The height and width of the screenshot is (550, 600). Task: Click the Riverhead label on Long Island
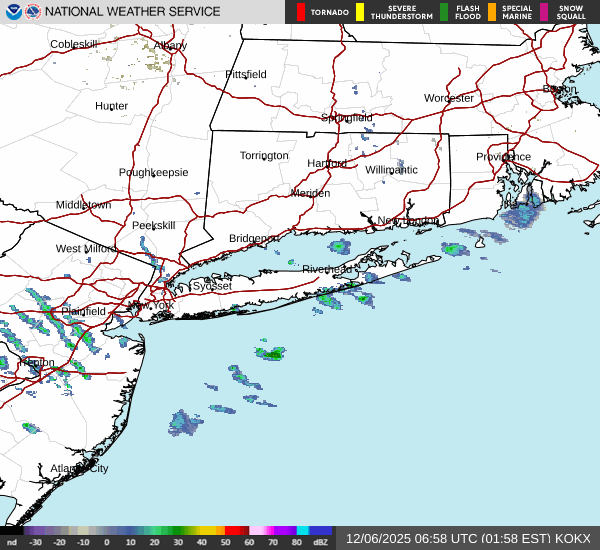tap(327, 269)
